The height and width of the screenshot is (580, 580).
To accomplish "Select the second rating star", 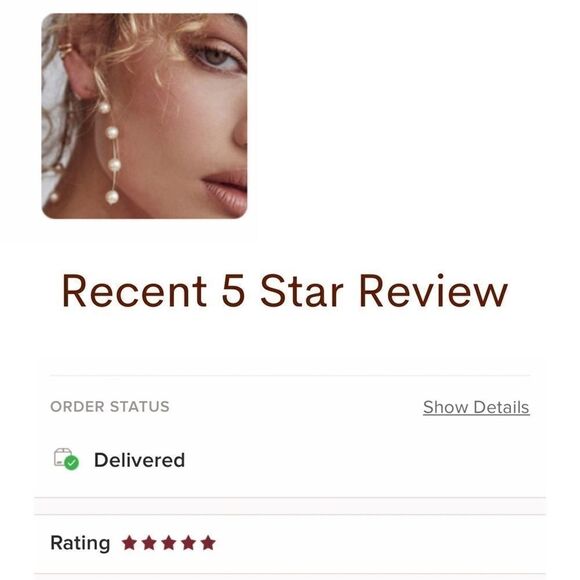I will click(x=149, y=543).
